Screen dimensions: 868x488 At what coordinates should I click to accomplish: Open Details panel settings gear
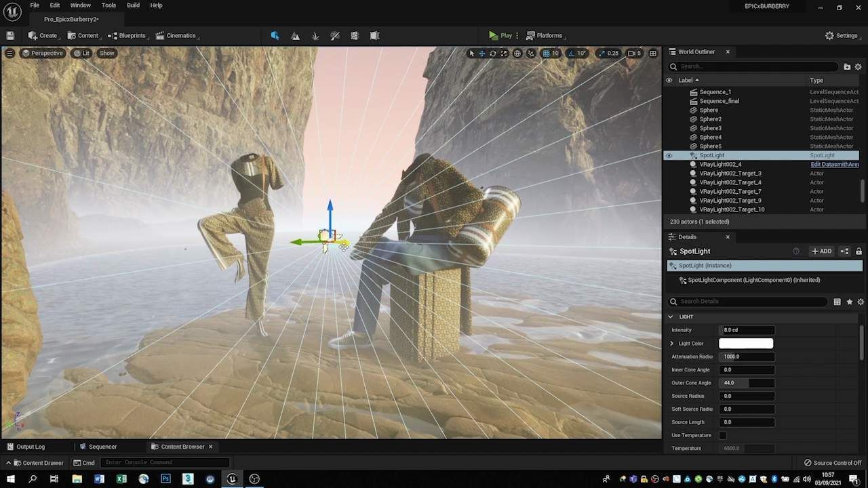[861, 302]
